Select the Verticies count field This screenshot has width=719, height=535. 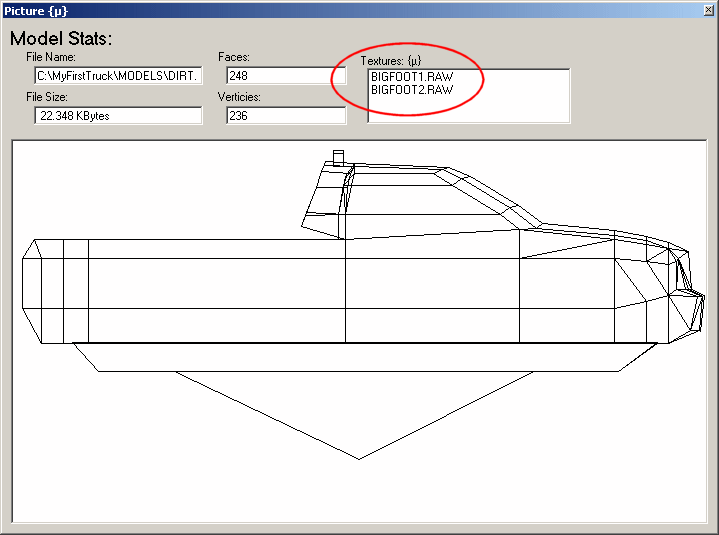pyautogui.click(x=285, y=116)
